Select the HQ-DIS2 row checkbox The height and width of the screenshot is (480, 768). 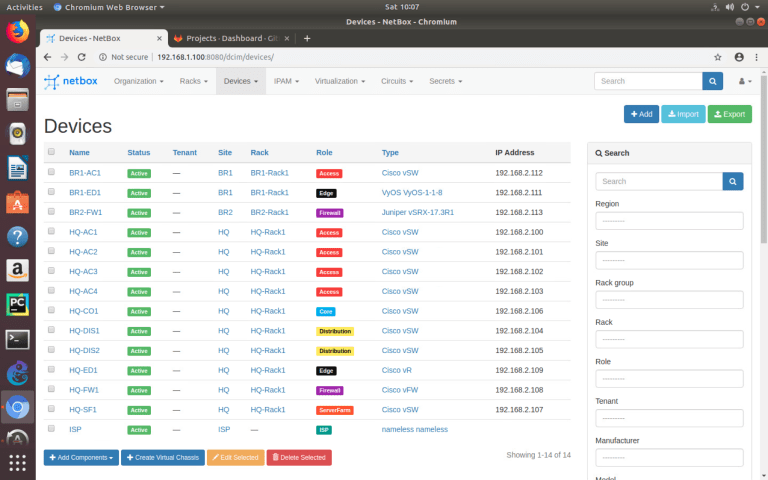coord(51,350)
